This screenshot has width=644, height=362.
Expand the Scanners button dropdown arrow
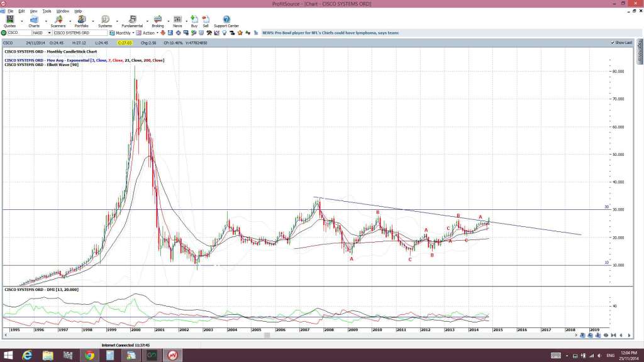(x=70, y=21)
